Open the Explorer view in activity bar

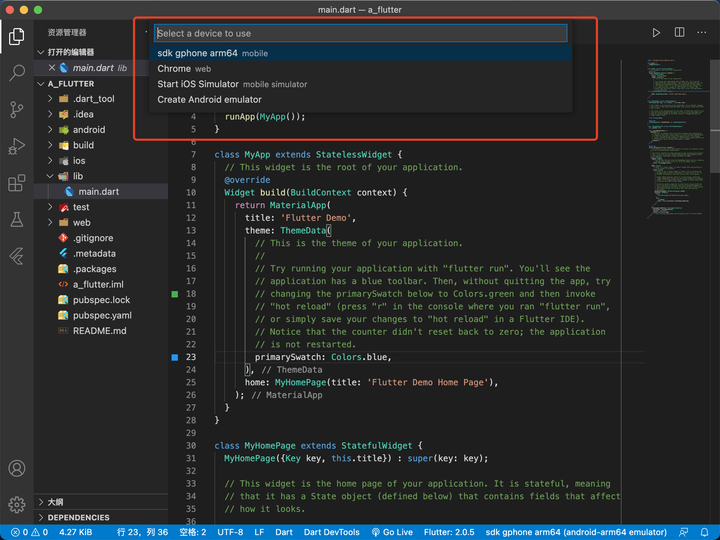17,36
